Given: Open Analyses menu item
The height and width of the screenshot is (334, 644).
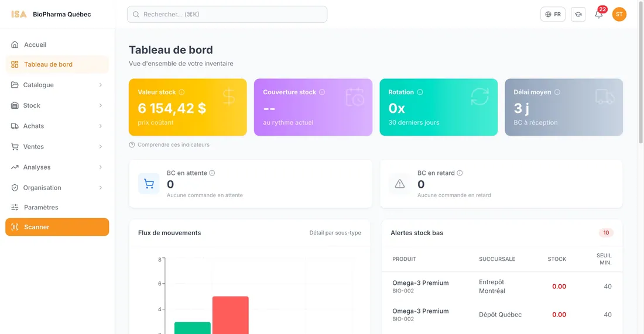Looking at the screenshot, I should point(57,167).
